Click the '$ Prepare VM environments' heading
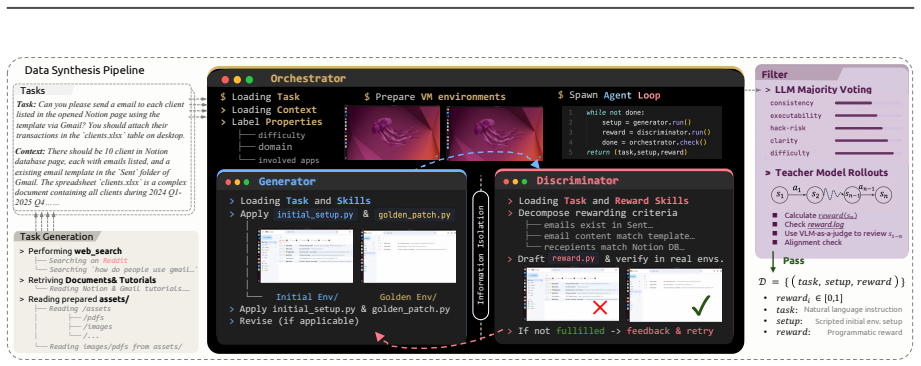Viewport: 921px width, 366px height. coord(435,97)
